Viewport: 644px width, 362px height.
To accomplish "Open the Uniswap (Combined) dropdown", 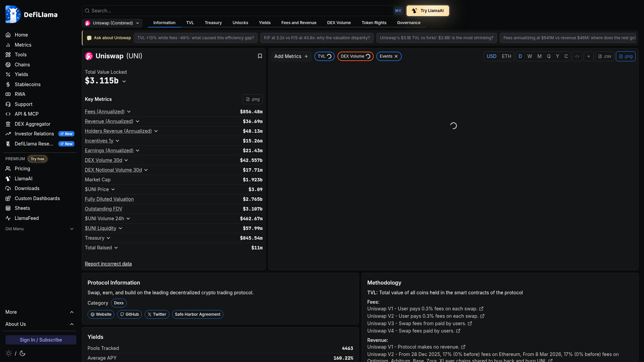I will [112, 23].
